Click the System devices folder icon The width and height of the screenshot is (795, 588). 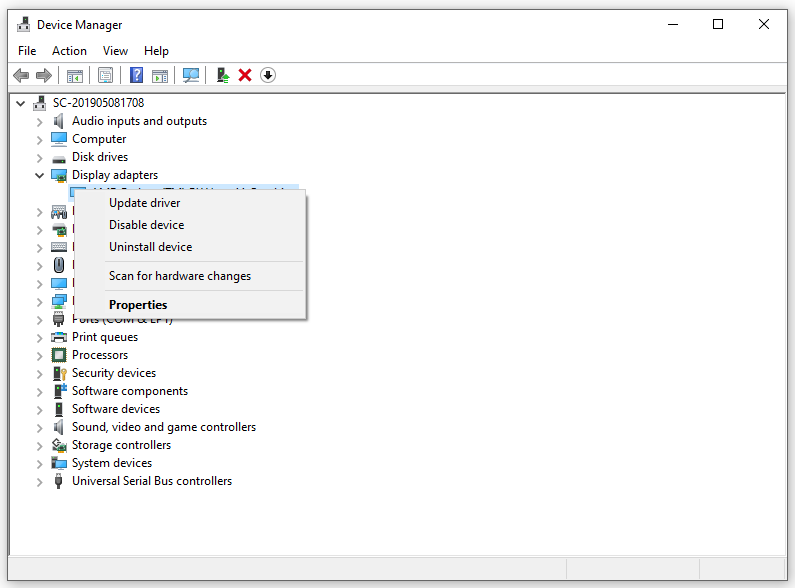59,463
